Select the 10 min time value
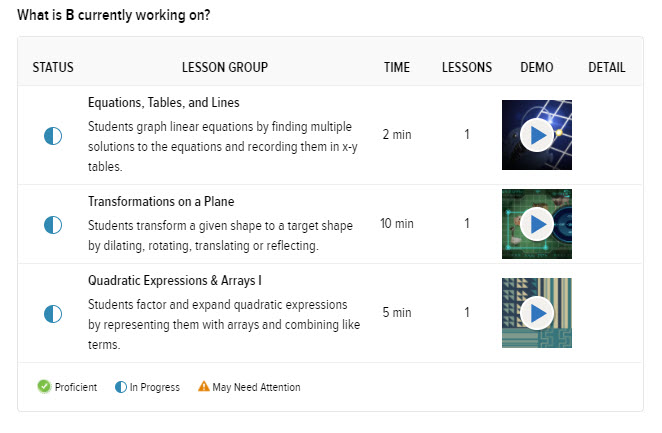The height and width of the screenshot is (433, 662). click(397, 224)
